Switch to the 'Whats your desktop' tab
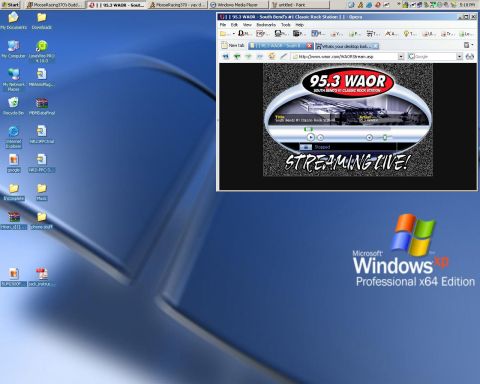 click(347, 46)
